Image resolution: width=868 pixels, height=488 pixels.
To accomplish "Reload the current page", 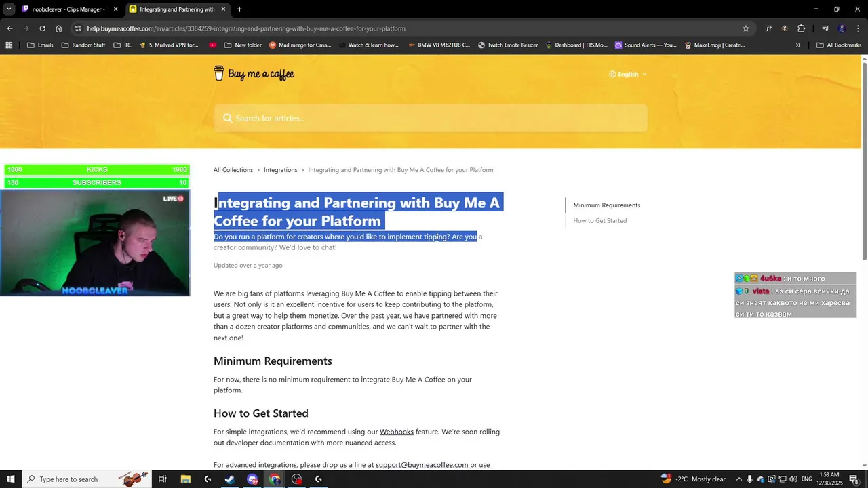I will (x=42, y=28).
